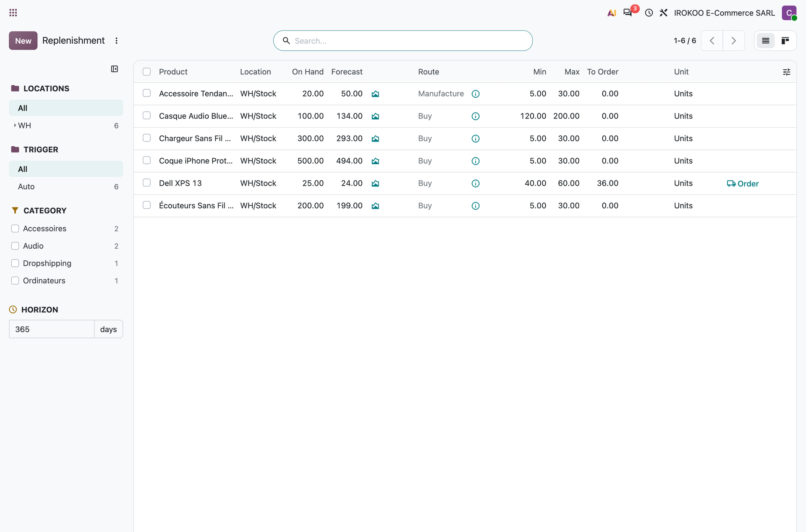806x532 pixels.
Task: Switch to list view
Action: [x=766, y=41]
